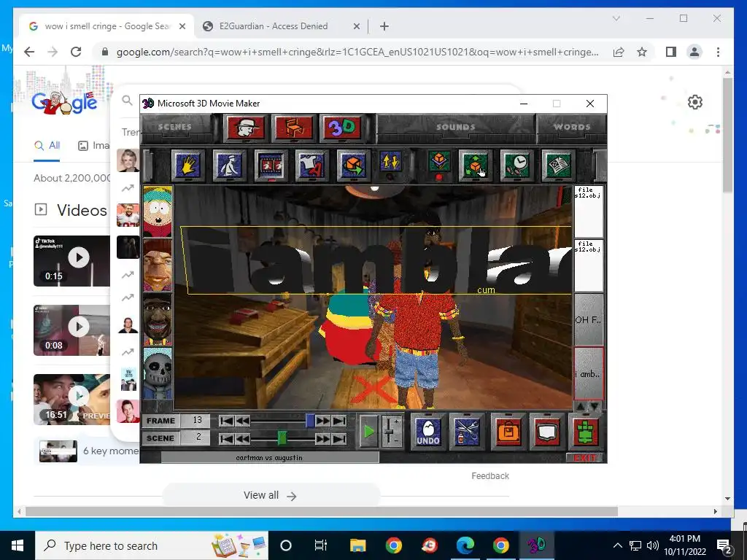Open the Actors (man in hat) tool
747x560 pixels.
click(x=245, y=128)
